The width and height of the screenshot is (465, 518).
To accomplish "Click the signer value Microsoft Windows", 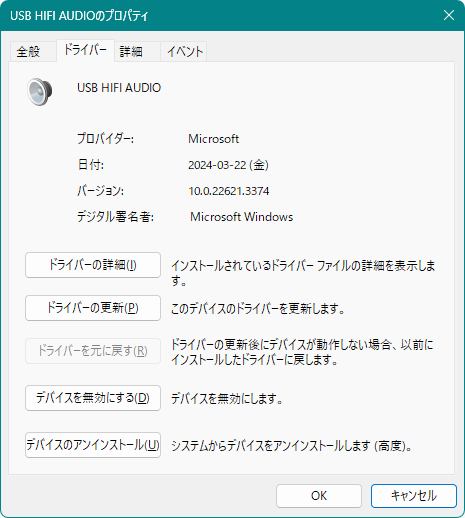I will point(241,217).
